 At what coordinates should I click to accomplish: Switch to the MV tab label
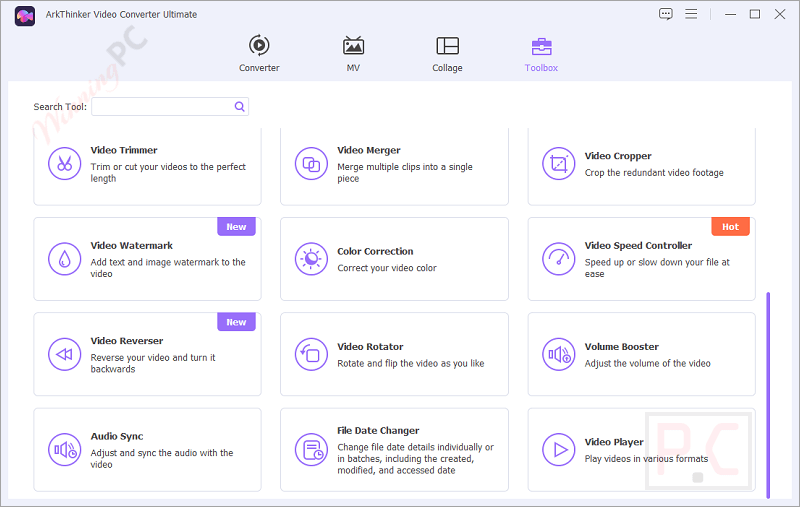tap(353, 68)
